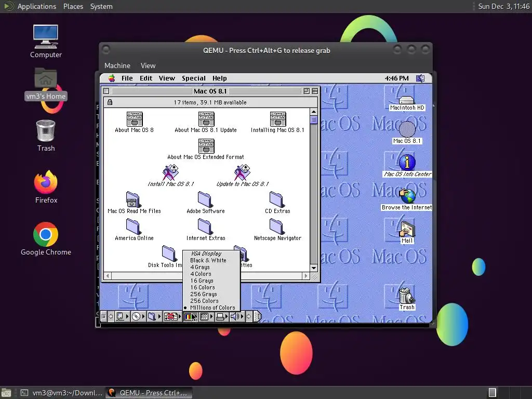Collapse the Mac OS 8.1 window with windowshade box
The height and width of the screenshot is (399, 532).
coord(315,91)
